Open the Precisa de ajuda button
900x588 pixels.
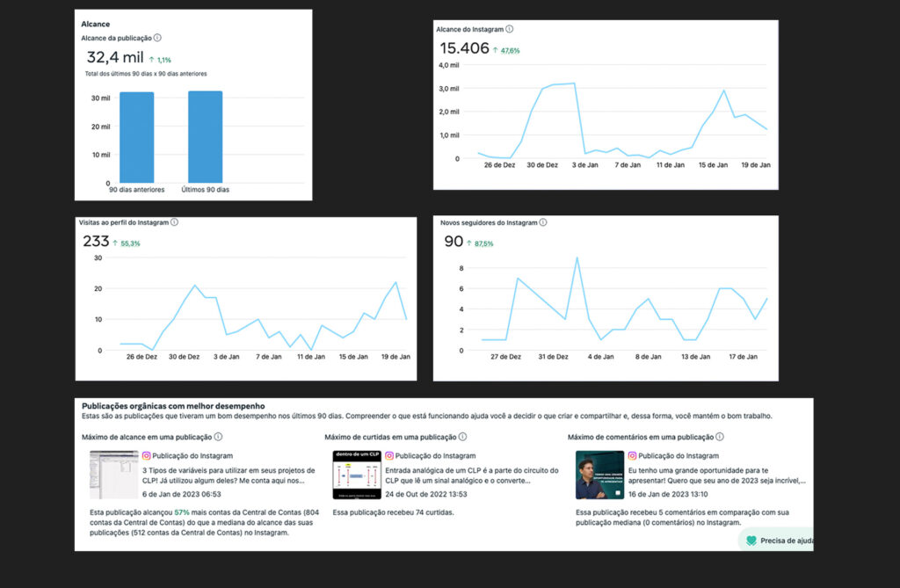click(x=776, y=541)
